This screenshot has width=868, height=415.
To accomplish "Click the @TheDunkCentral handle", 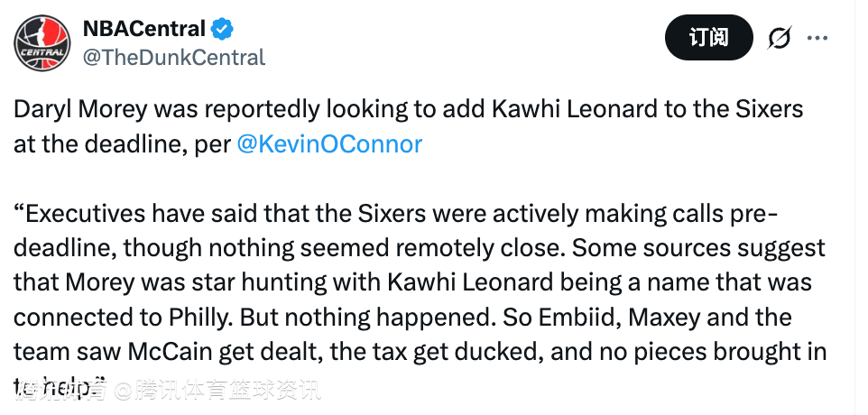I will [174, 58].
